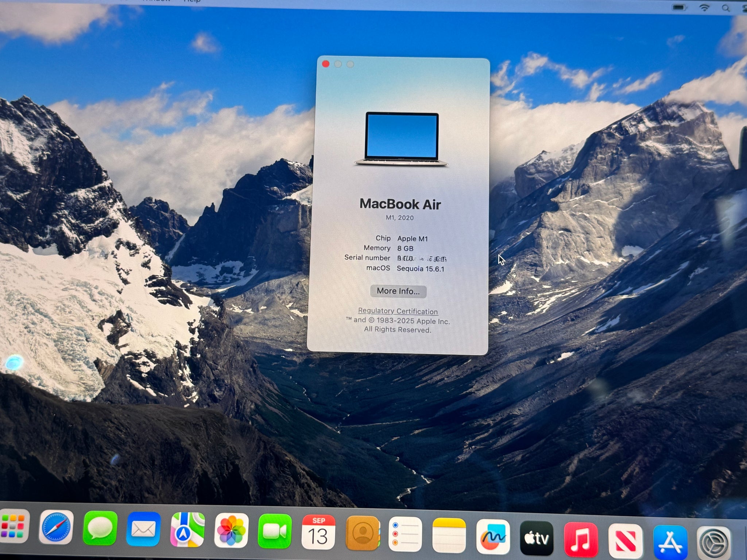
Task: Open FaceTime in the Dock
Action: (275, 531)
